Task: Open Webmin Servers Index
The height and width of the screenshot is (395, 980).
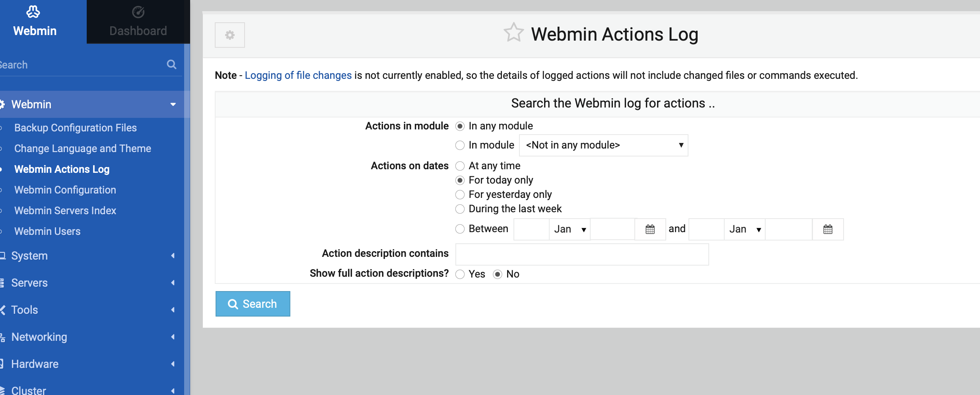Action: [65, 211]
